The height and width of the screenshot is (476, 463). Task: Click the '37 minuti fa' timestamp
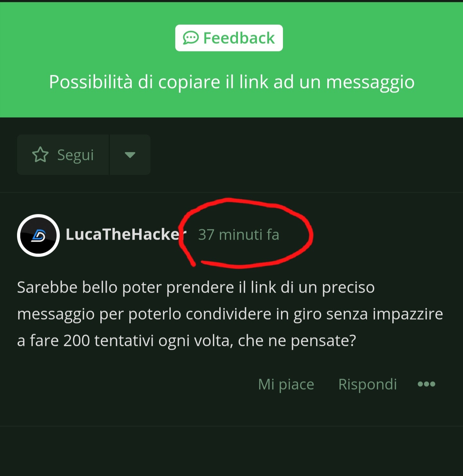click(x=239, y=235)
